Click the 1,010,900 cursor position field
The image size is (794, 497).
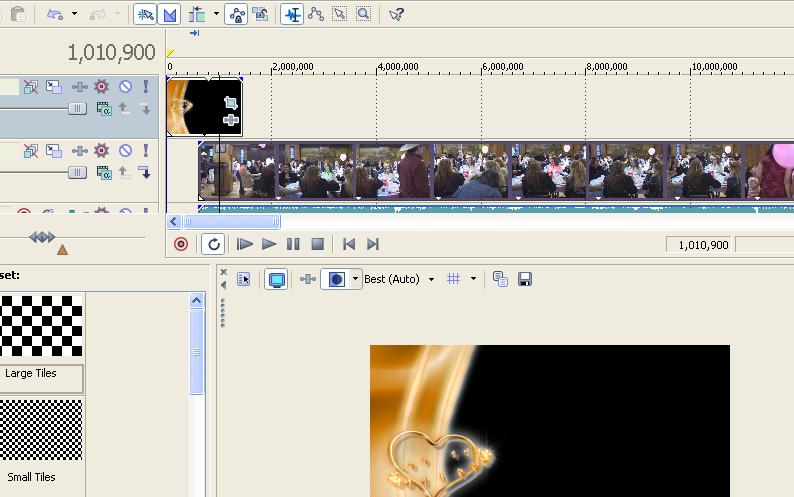[x=699, y=245]
